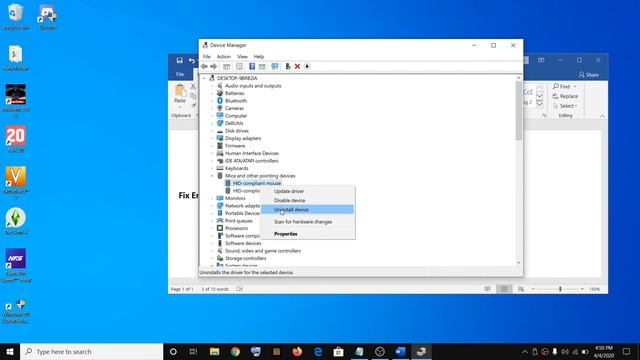Screen dimensions: 640x360
Task: Open the Notification center icon
Action: tap(627, 351)
